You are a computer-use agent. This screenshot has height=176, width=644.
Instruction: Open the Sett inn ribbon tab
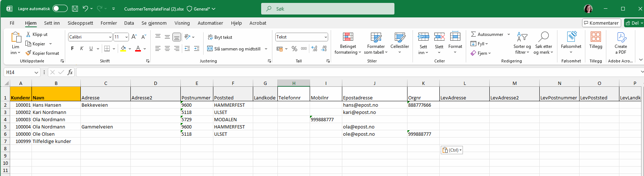[52, 23]
